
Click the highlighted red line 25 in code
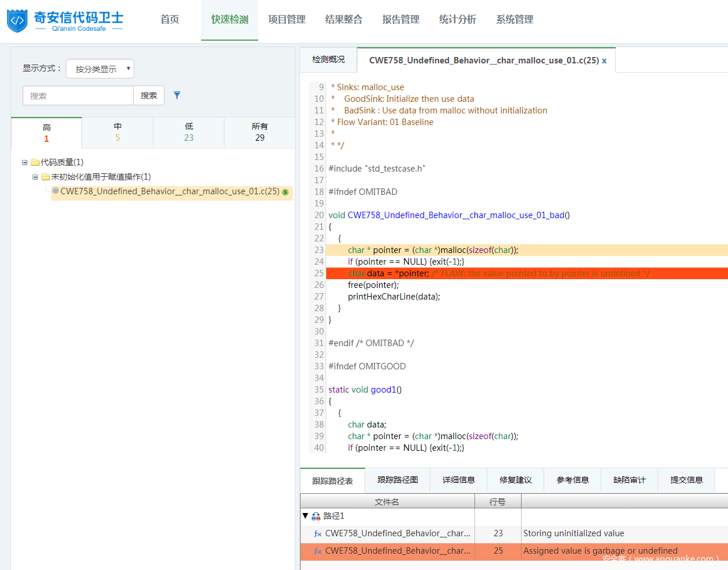click(x=523, y=273)
